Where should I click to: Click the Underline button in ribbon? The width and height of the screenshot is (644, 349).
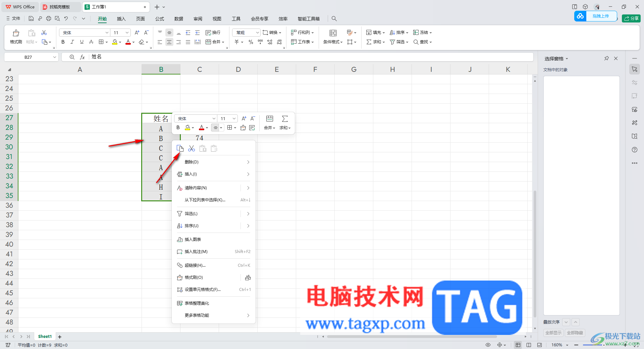[82, 42]
